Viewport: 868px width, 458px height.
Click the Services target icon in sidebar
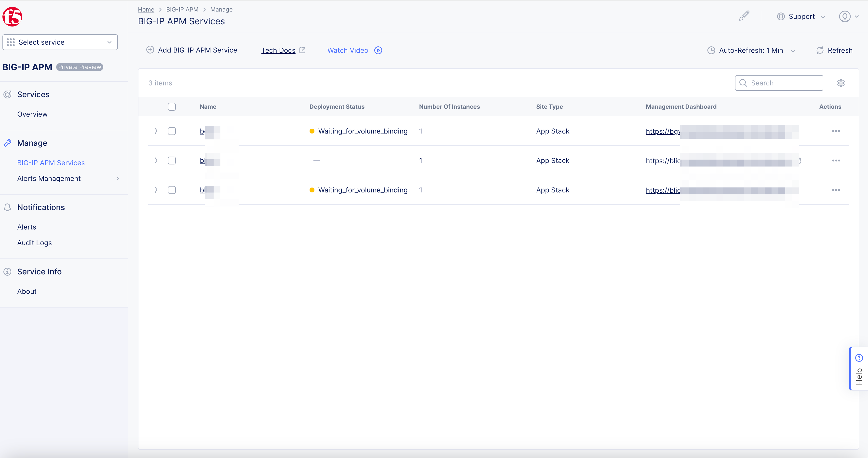pos(7,94)
